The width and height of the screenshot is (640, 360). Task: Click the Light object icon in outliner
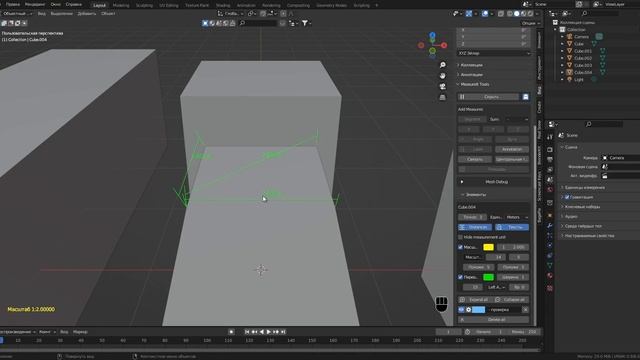569,80
